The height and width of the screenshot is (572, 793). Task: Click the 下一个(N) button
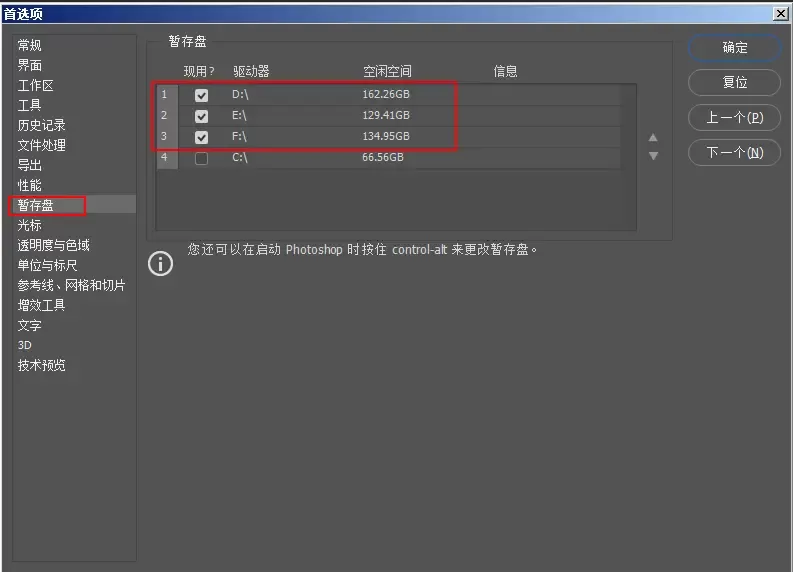(x=734, y=152)
